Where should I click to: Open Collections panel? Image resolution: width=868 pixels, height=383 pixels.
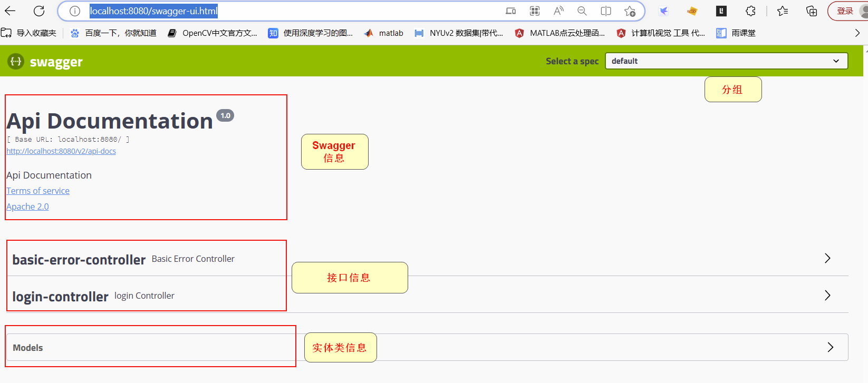point(812,11)
